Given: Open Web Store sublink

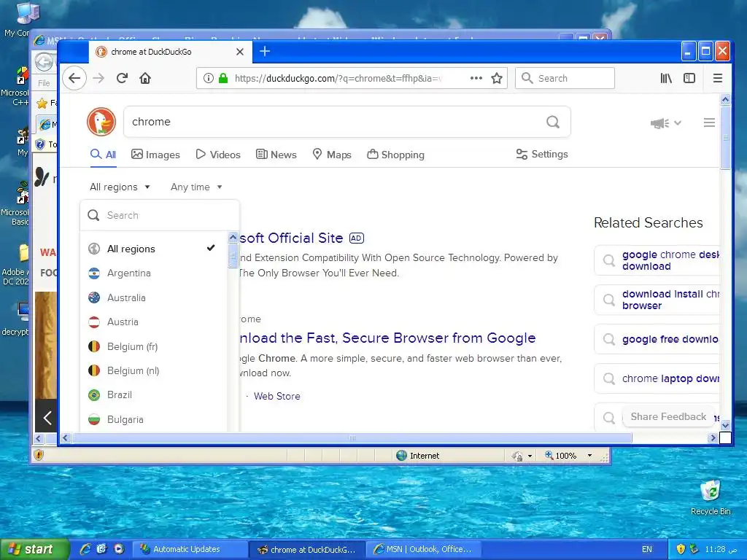Looking at the screenshot, I should click(276, 396).
